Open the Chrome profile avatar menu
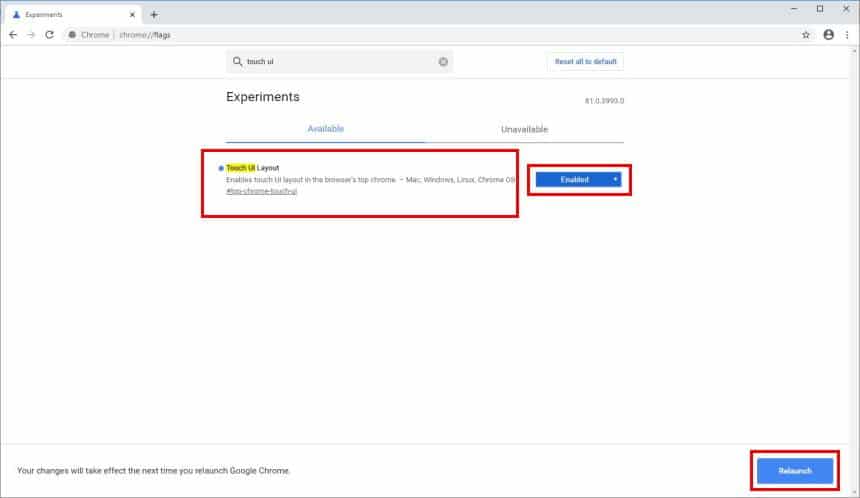This screenshot has width=860, height=498. pos(829,35)
